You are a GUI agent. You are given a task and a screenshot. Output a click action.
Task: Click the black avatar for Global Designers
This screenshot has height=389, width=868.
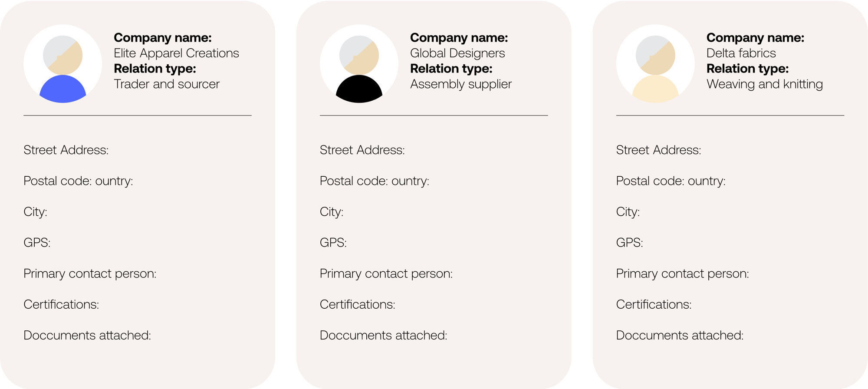359,64
